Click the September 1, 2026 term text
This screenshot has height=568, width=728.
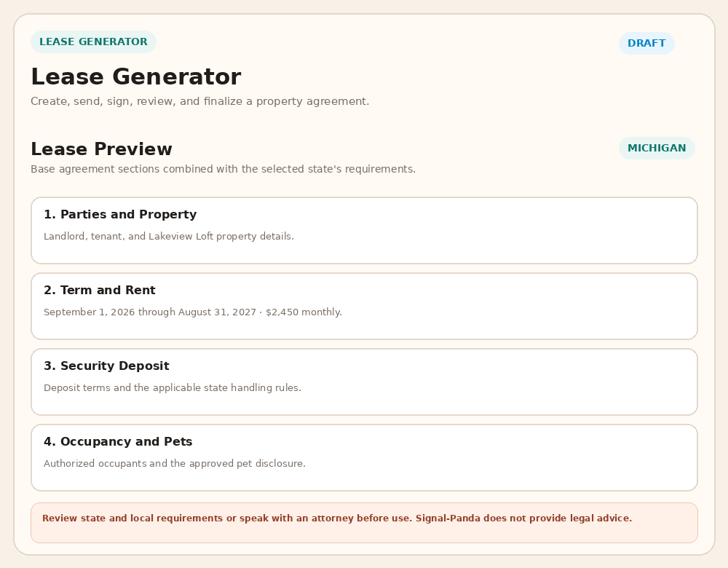tap(193, 312)
